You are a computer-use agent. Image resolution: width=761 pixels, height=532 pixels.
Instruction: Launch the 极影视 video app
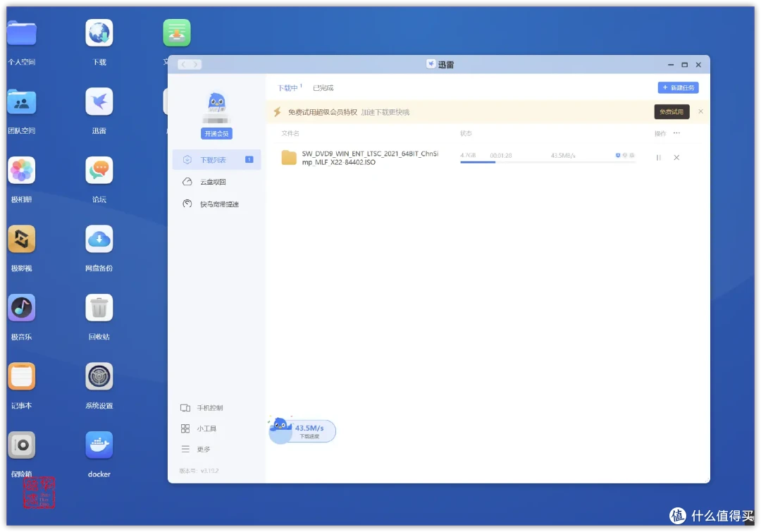[21, 240]
